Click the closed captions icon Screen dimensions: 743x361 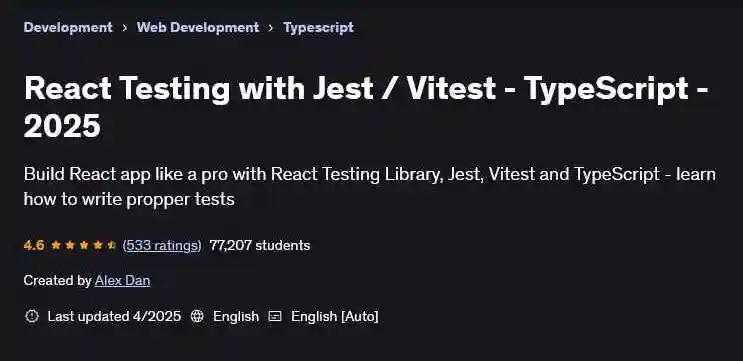pyautogui.click(x=275, y=316)
